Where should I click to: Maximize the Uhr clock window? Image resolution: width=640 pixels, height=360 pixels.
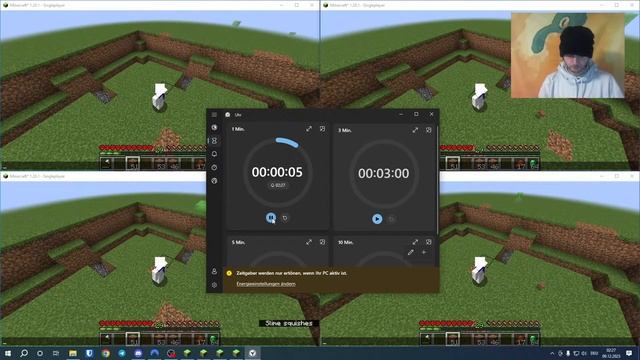416,114
